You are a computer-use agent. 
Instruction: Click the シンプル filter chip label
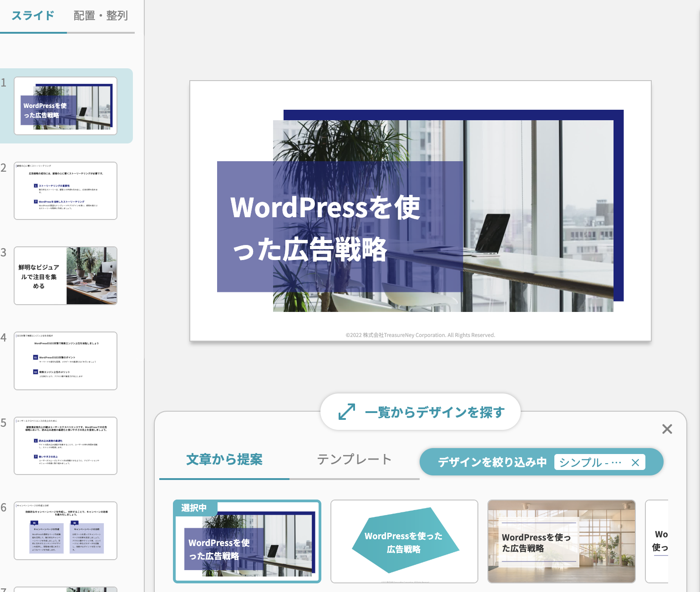pyautogui.click(x=590, y=463)
